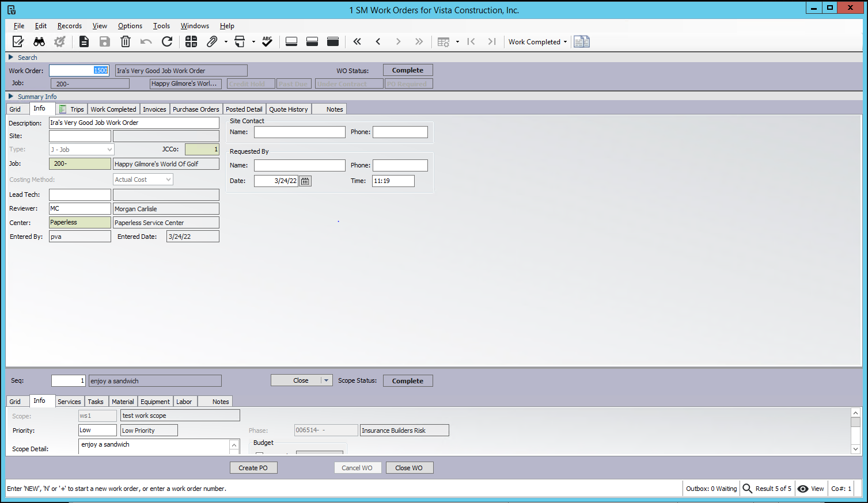This screenshot has width=868, height=503.
Task: Click the Site Contact Name field
Action: tap(300, 132)
